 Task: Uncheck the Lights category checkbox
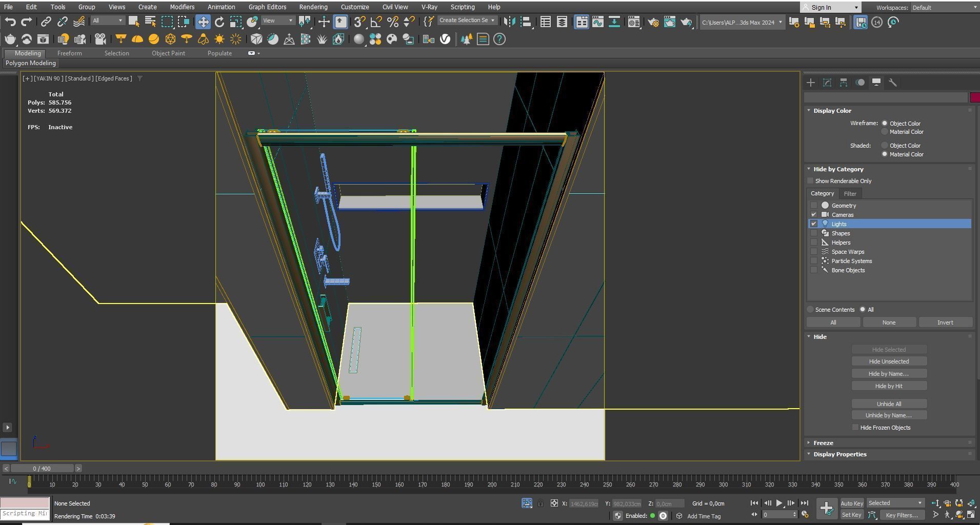814,224
